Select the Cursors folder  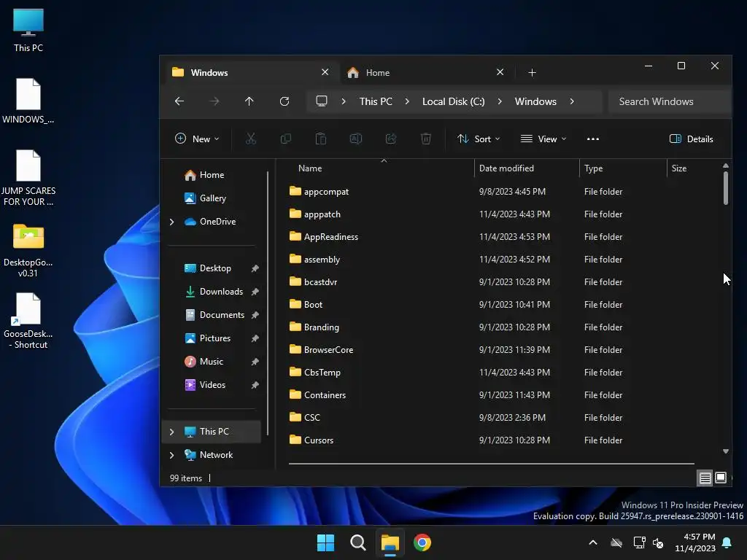tap(318, 440)
